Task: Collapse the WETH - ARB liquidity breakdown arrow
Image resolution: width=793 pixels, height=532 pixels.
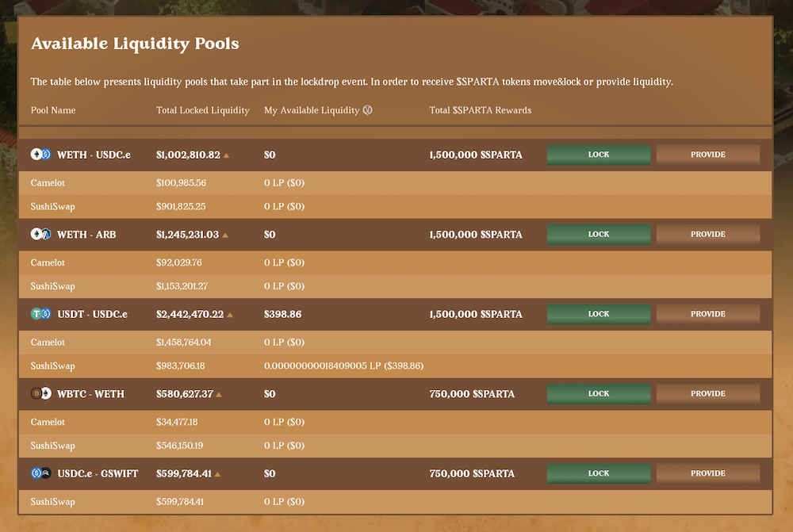Action: point(226,235)
